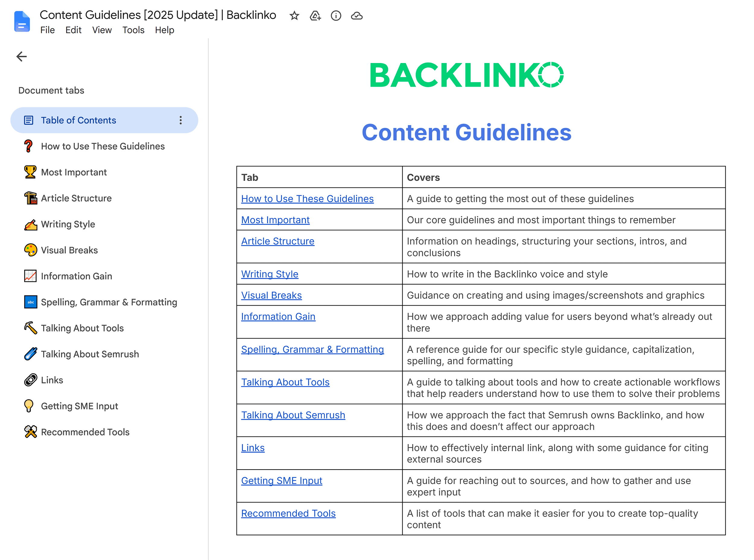Click the hammer icon for Talking About Tools
Image resolution: width=754 pixels, height=560 pixels.
(30, 328)
